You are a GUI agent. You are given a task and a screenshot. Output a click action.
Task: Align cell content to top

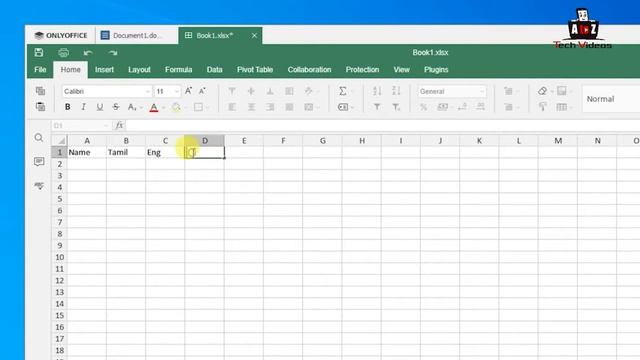pyautogui.click(x=232, y=91)
